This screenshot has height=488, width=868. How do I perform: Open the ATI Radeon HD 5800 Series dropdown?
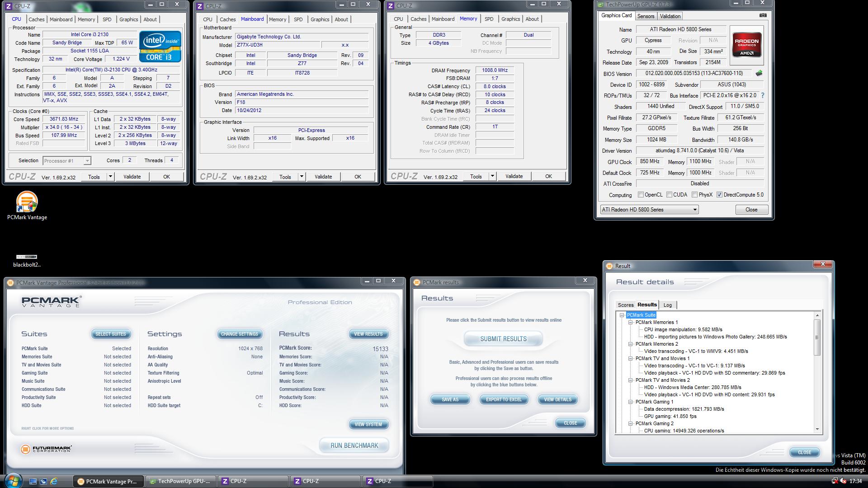[x=649, y=210]
